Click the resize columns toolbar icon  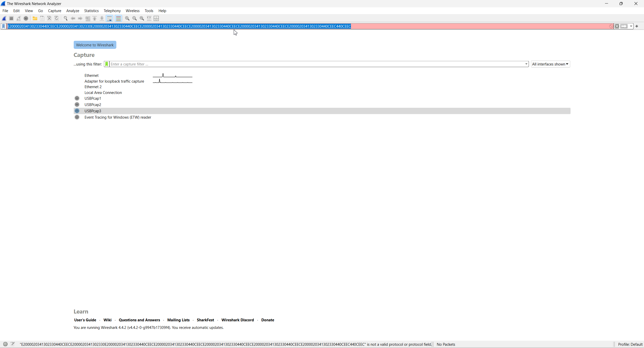click(x=149, y=18)
